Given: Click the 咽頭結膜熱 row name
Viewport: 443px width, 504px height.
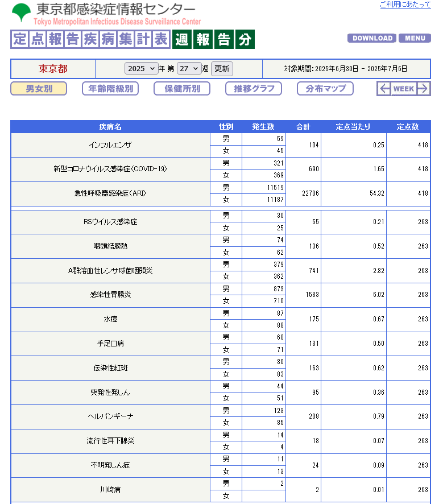Looking at the screenshot, I should click(110, 246).
